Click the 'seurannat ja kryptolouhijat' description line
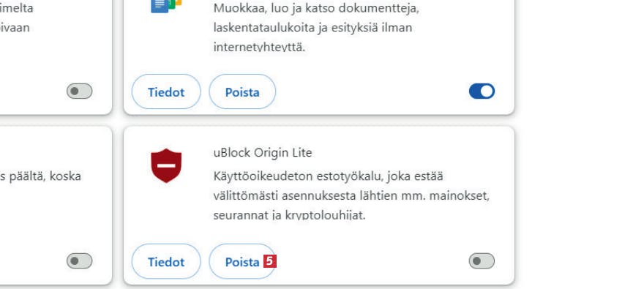644x289 pixels. [x=289, y=215]
